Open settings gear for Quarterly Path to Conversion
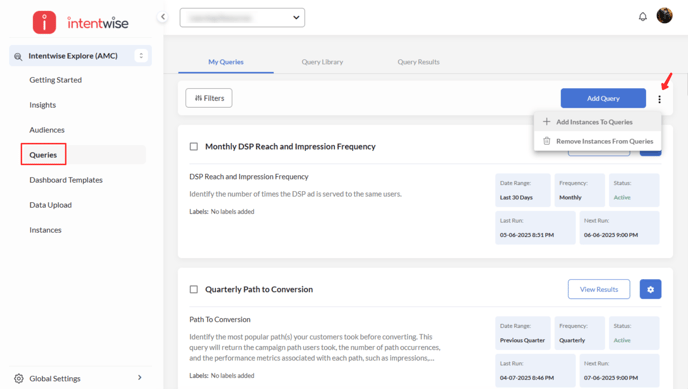The height and width of the screenshot is (389, 688). [x=650, y=289]
